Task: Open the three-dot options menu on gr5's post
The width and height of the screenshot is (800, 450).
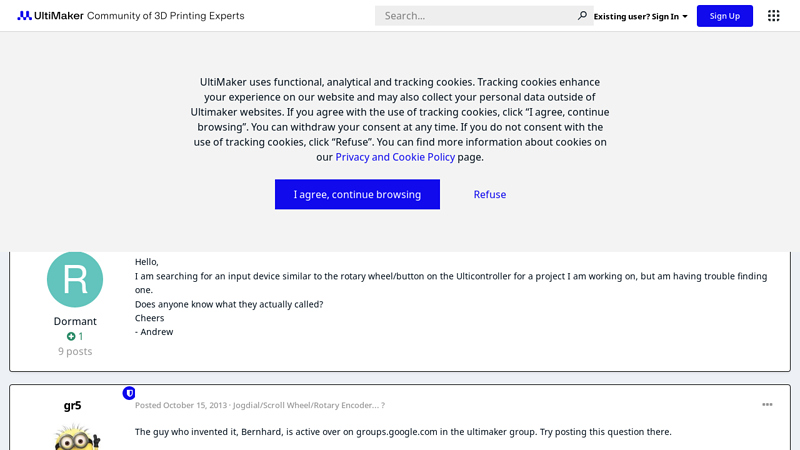Action: click(x=767, y=405)
